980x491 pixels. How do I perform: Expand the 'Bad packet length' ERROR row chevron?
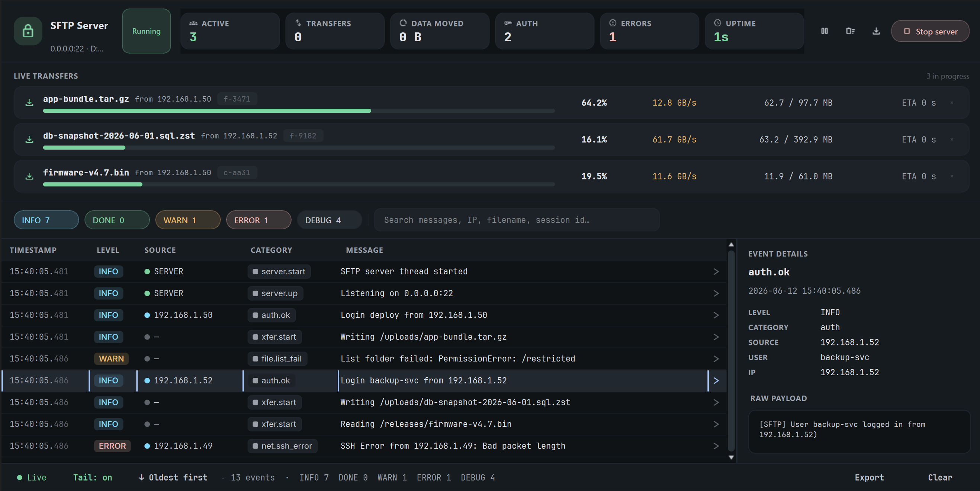(x=716, y=446)
